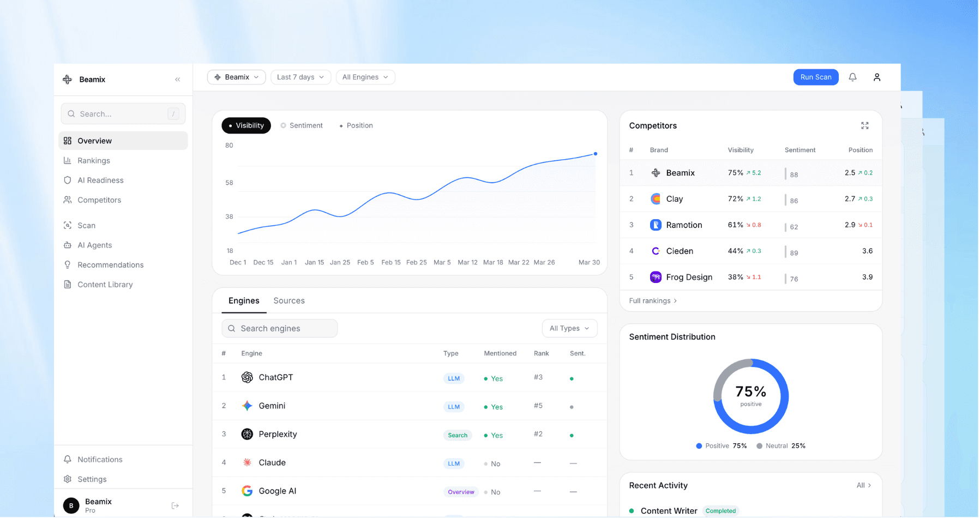Click the Completed badge for Content Writer
The height and width of the screenshot is (518, 980).
pyautogui.click(x=722, y=511)
